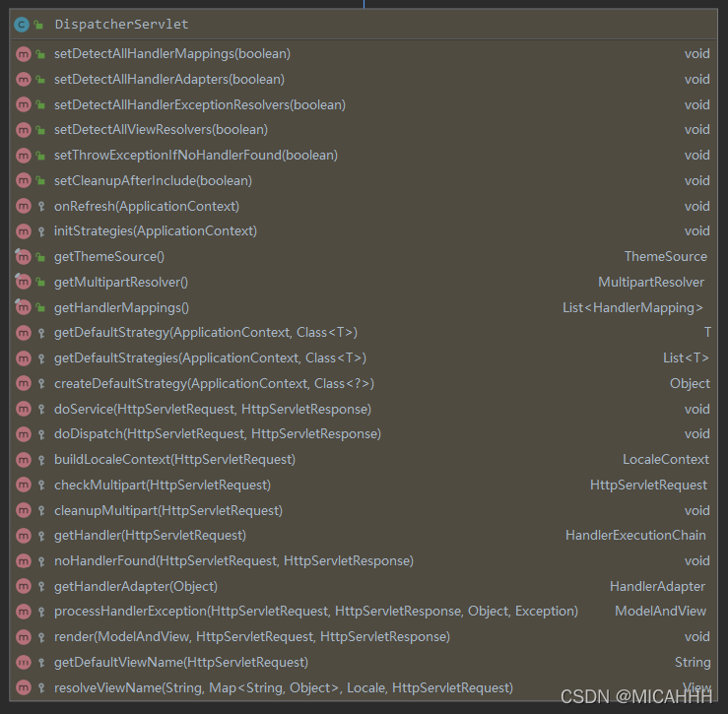This screenshot has width=728, height=714.
Task: Select setDetectAllHandlerAdapters(boolean) method
Action: tap(169, 80)
